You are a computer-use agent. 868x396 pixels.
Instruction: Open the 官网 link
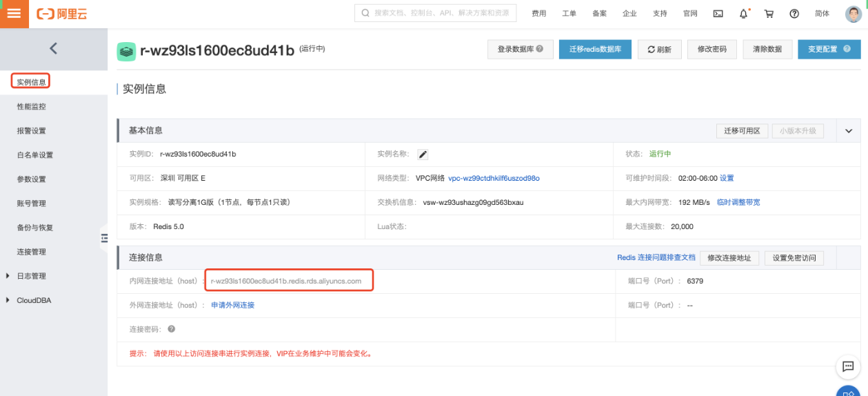690,14
